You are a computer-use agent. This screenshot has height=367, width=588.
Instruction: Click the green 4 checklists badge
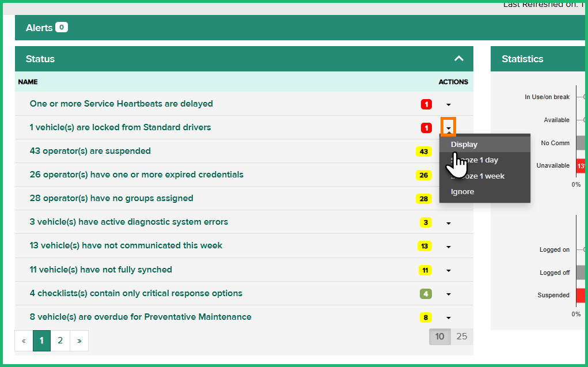(x=426, y=294)
